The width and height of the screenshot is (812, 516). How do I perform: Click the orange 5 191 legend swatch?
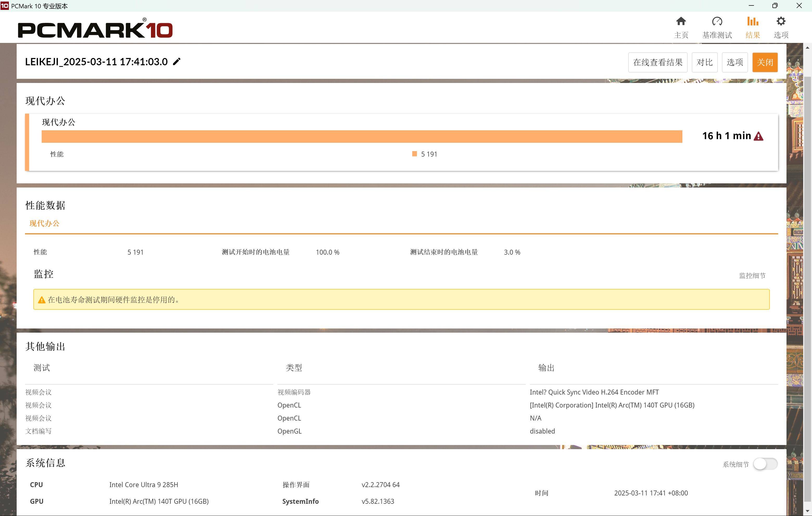[414, 154]
